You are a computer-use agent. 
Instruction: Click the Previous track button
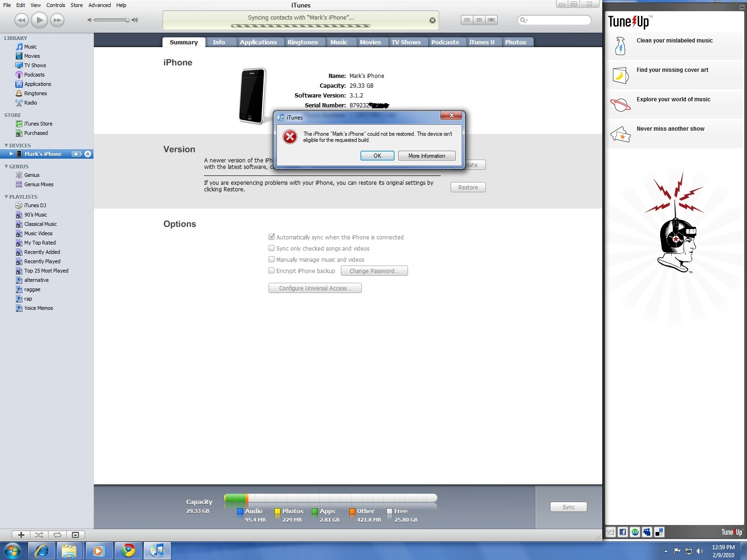coord(21,20)
